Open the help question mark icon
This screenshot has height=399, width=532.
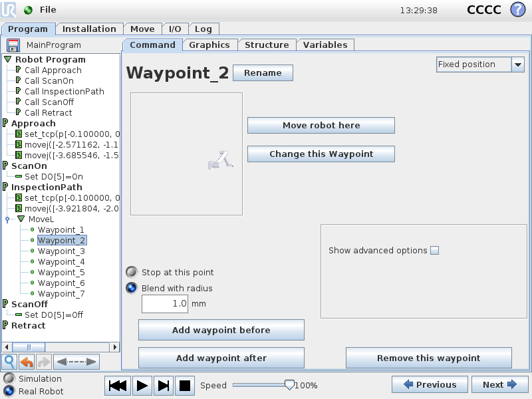pyautogui.click(x=517, y=10)
